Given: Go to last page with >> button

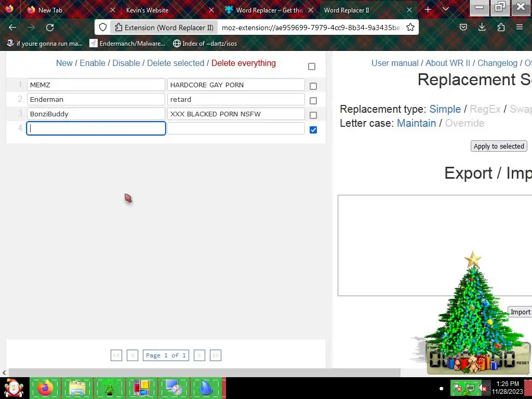Looking at the screenshot, I should point(216,355).
